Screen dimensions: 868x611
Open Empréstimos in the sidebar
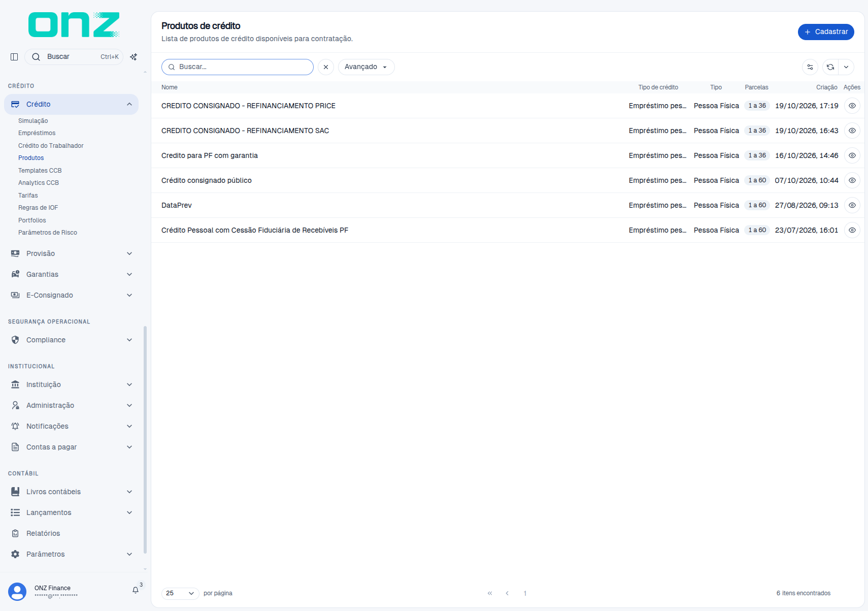(x=37, y=133)
